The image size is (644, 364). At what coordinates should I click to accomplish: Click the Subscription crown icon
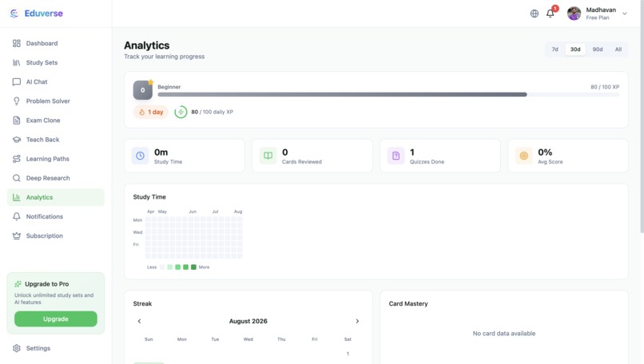tap(17, 236)
